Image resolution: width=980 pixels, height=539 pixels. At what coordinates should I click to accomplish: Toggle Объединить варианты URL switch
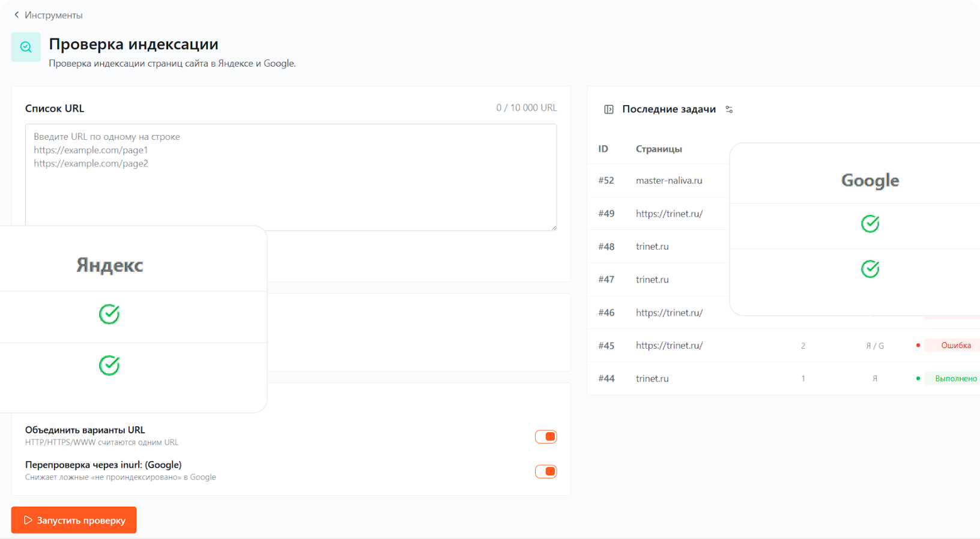tap(546, 436)
